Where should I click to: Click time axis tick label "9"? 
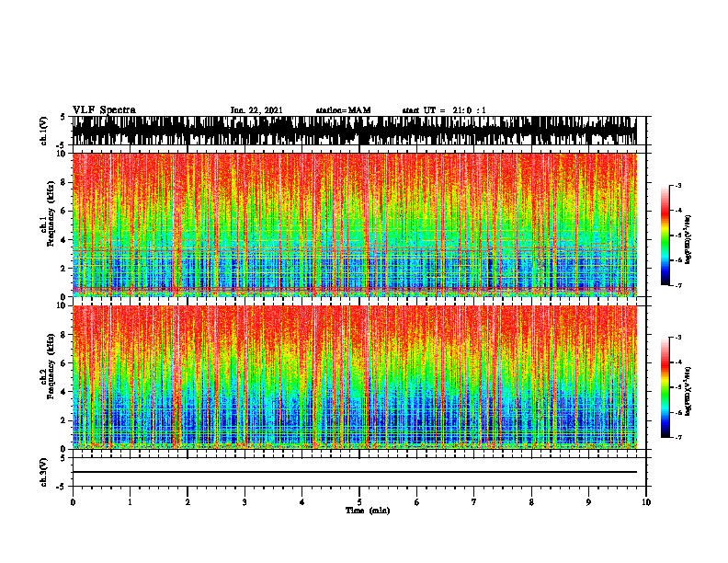tap(588, 502)
